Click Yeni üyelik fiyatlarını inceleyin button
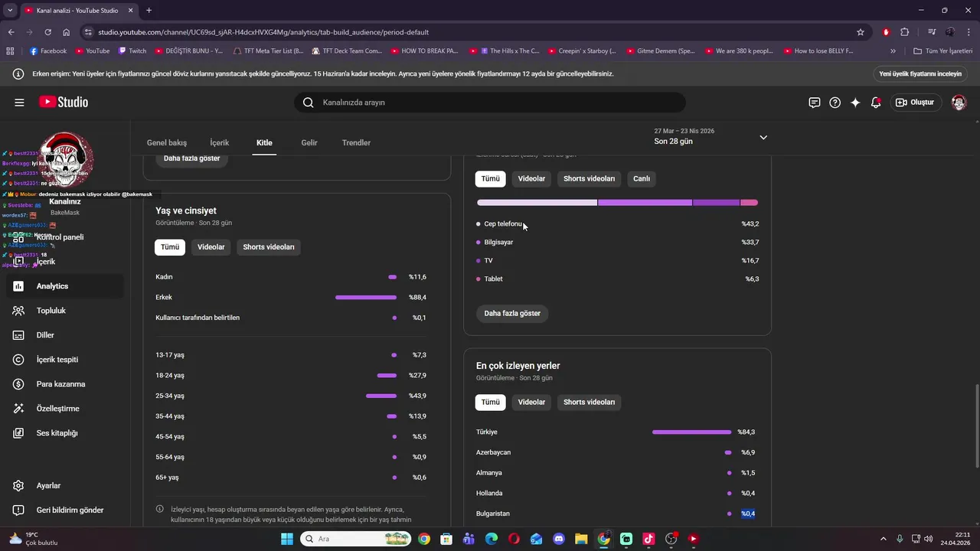The image size is (980, 551). pos(920,74)
